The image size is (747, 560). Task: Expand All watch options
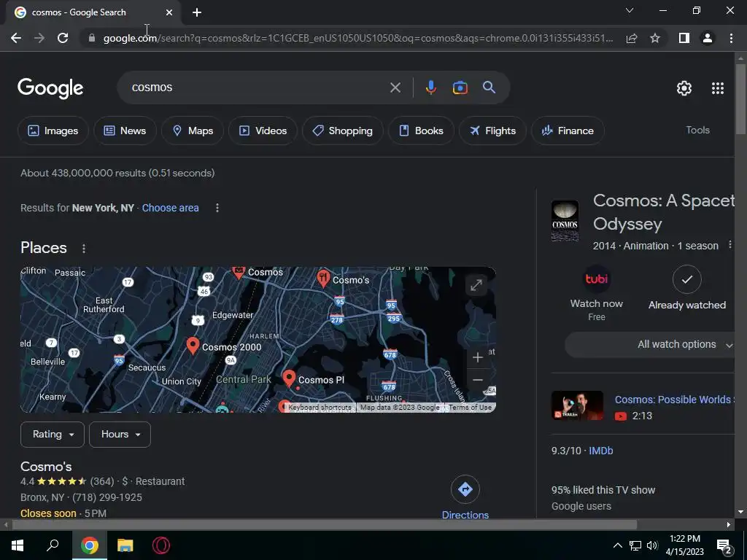pyautogui.click(x=649, y=344)
